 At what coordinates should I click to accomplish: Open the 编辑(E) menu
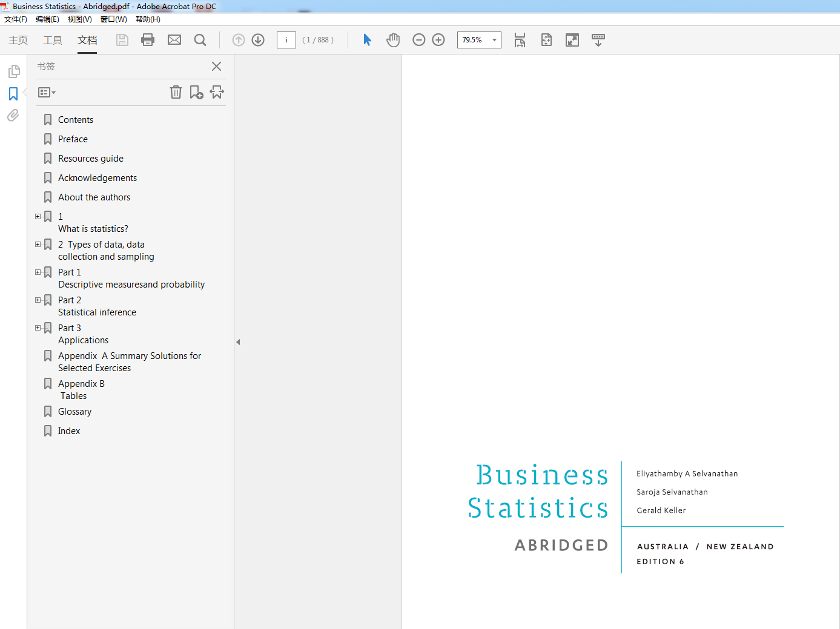pos(47,19)
